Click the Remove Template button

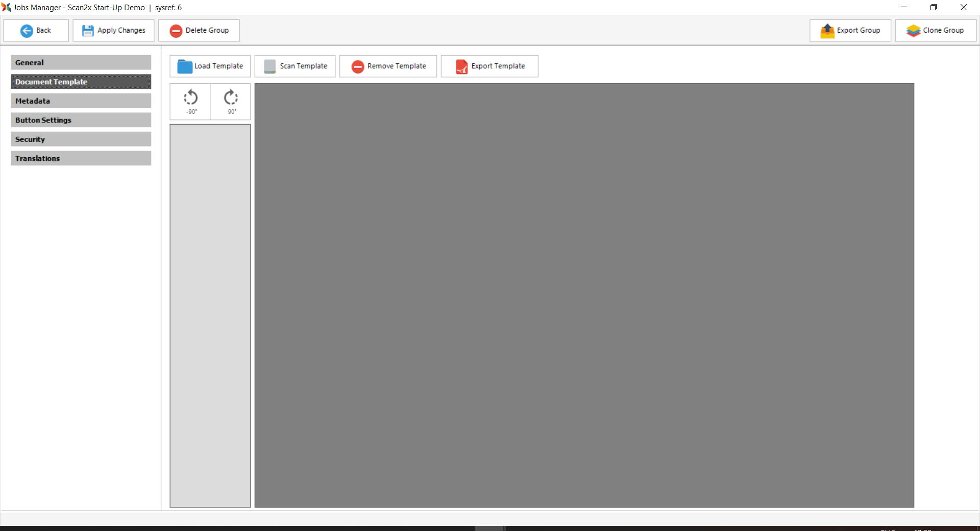388,66
